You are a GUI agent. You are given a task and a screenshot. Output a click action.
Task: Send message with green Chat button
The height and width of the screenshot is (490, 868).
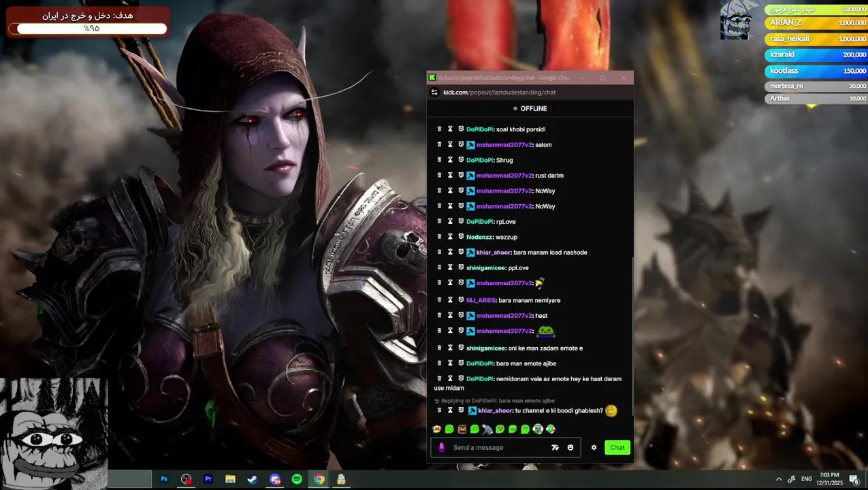(617, 447)
